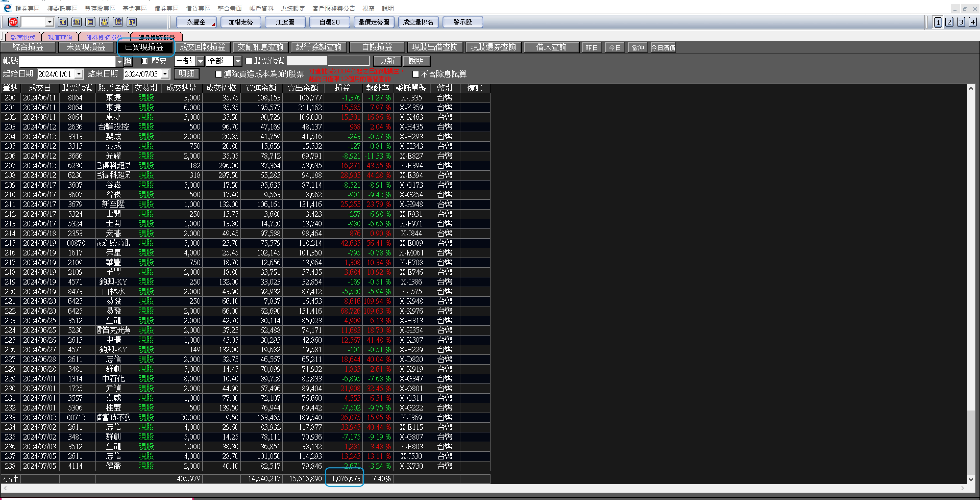Click the 量 toolbar icon
The image size is (980, 500).
click(x=77, y=22)
